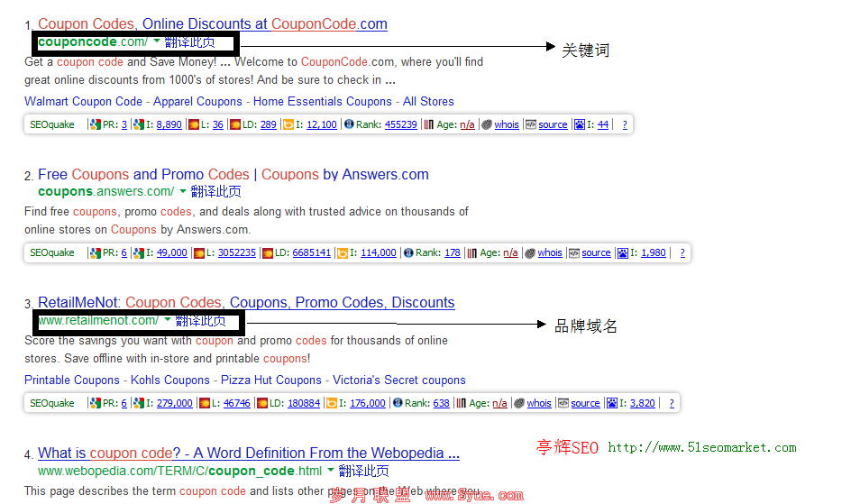The image size is (851, 504).
Task: Expand dropdown arrow beside coupons.answers.com URL
Action: (x=183, y=191)
